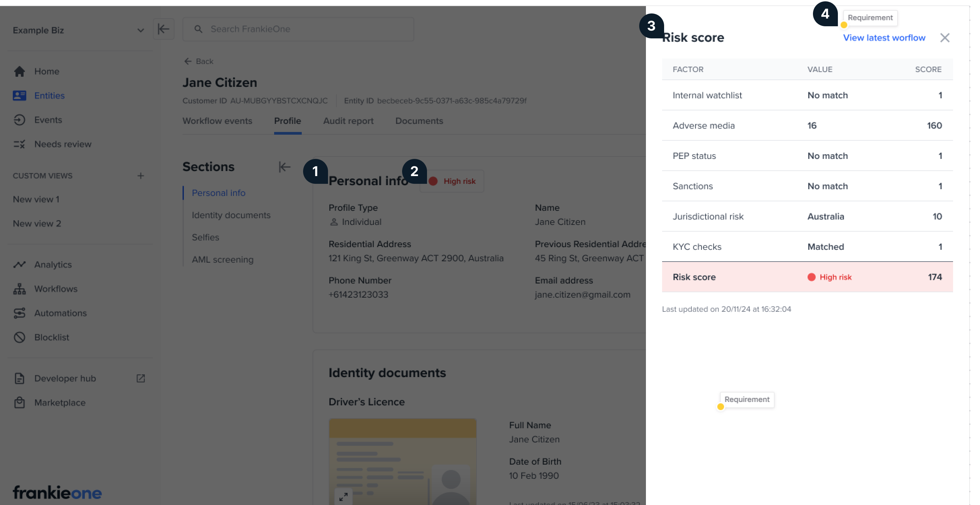Click the High risk label in the table
Image resolution: width=980 pixels, height=505 pixels.
tap(836, 277)
